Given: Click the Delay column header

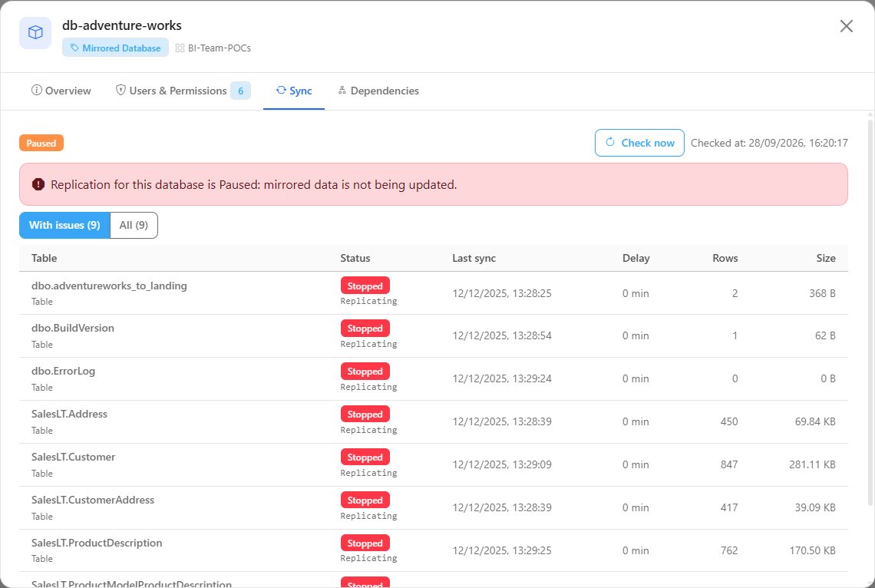Looking at the screenshot, I should coord(636,258).
